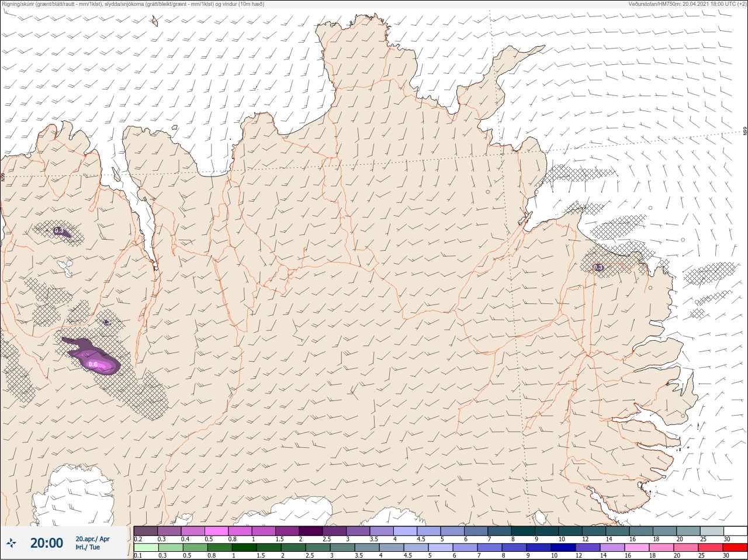Image resolution: width=748 pixels, height=560 pixels.
Task: Click the 'Þri./ Tue' weekday label
Action: [88, 547]
